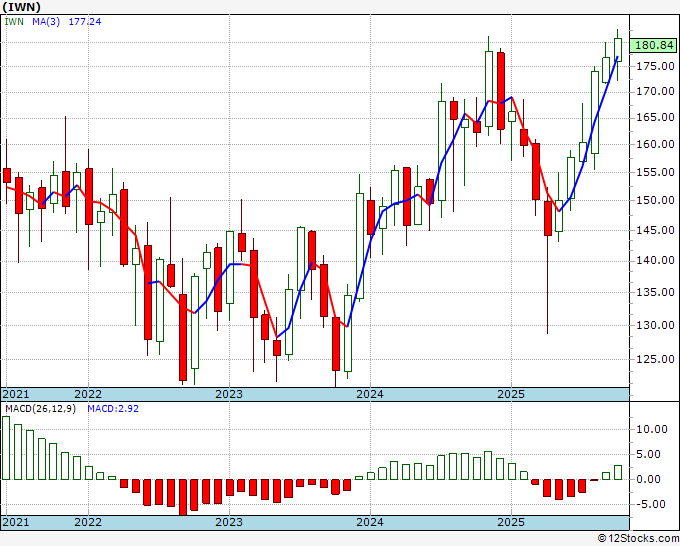The width and height of the screenshot is (680, 546).
Task: Click 2024 on the price chart timeline
Action: [370, 394]
